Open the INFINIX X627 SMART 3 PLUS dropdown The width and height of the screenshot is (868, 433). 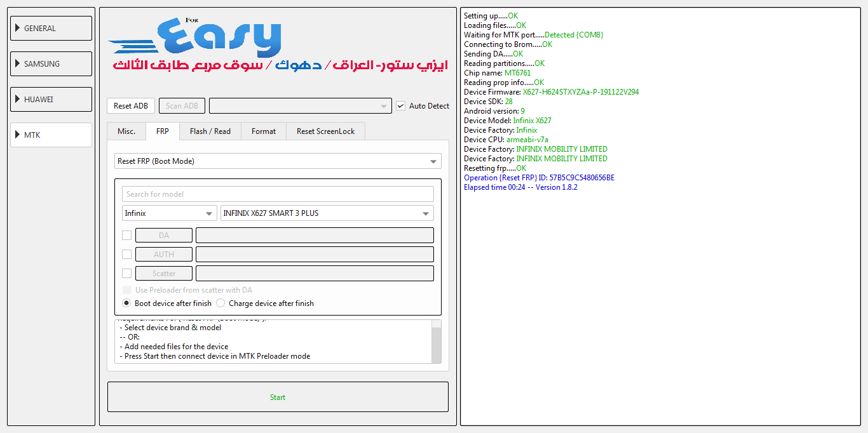[327, 213]
